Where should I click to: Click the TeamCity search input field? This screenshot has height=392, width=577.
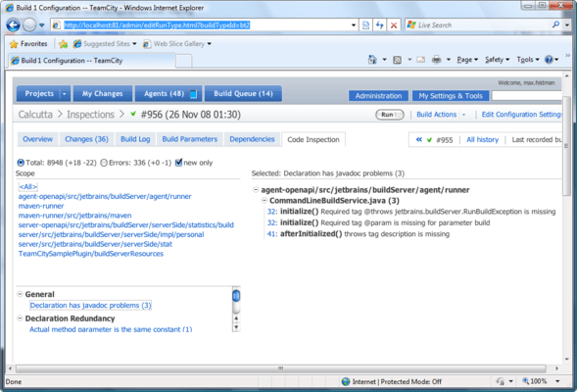(x=527, y=96)
